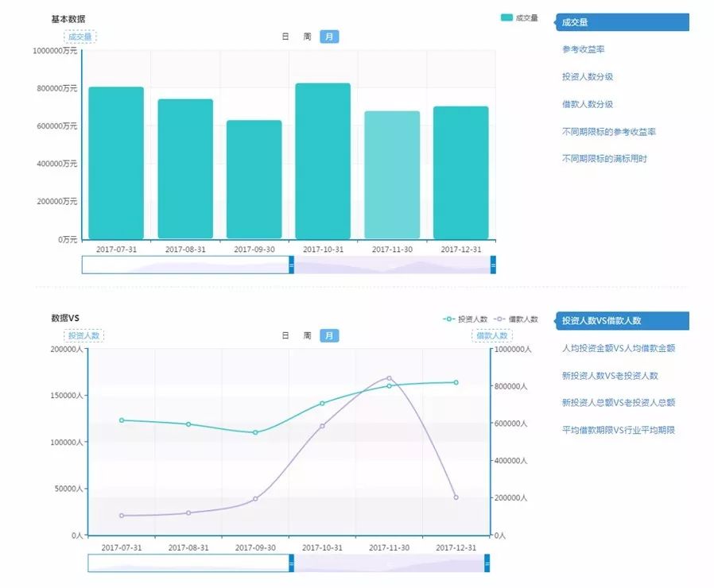Image resolution: width=714 pixels, height=588 pixels.
Task: Click 投资人数 data point at 2017-09-30
Action: [255, 432]
